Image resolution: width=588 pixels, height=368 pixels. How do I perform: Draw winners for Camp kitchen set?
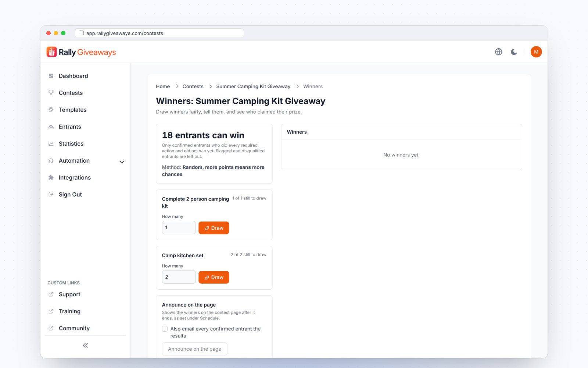[x=214, y=277]
